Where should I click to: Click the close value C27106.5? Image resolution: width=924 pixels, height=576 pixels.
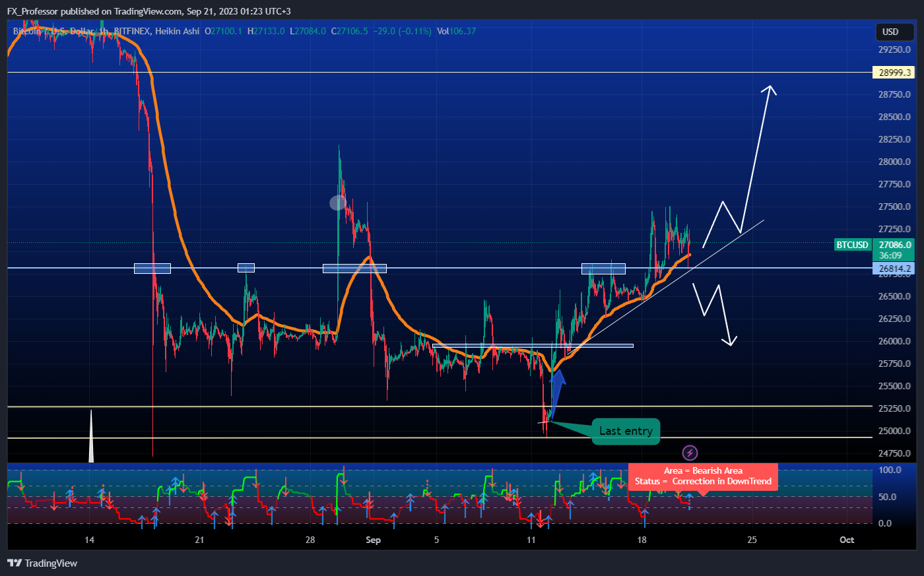[349, 31]
